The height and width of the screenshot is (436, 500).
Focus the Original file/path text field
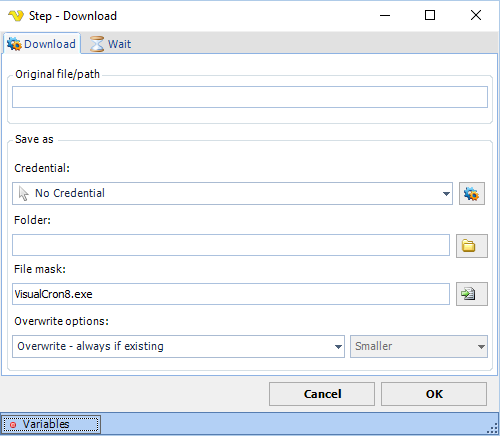point(250,97)
